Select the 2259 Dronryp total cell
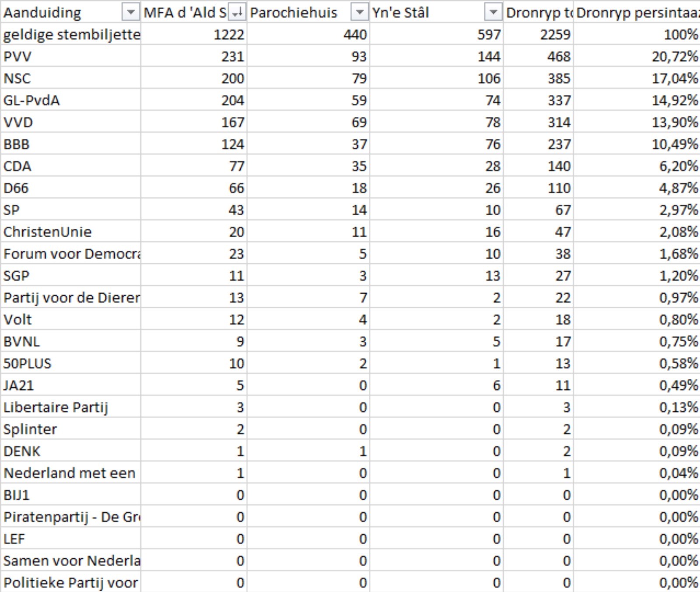Viewport: 700px width, 592px height. [538, 34]
